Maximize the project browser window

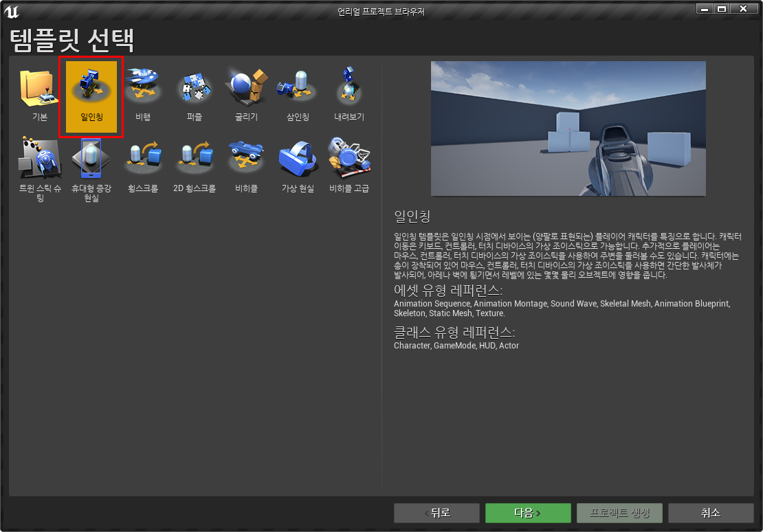coord(722,9)
